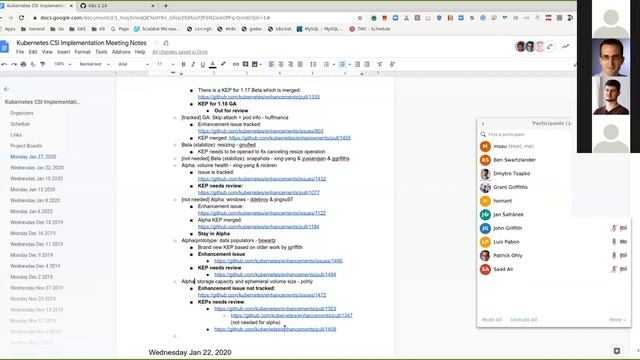
Task: Open the View menu
Action: point(47,52)
